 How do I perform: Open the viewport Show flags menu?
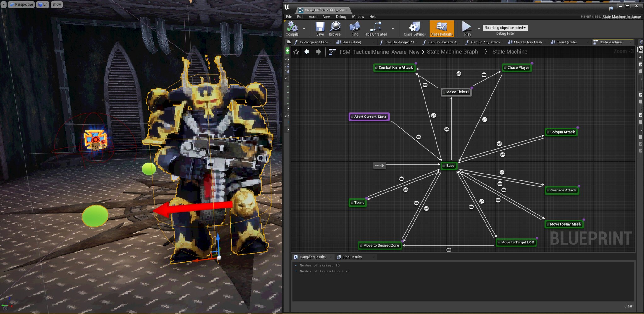click(x=57, y=4)
